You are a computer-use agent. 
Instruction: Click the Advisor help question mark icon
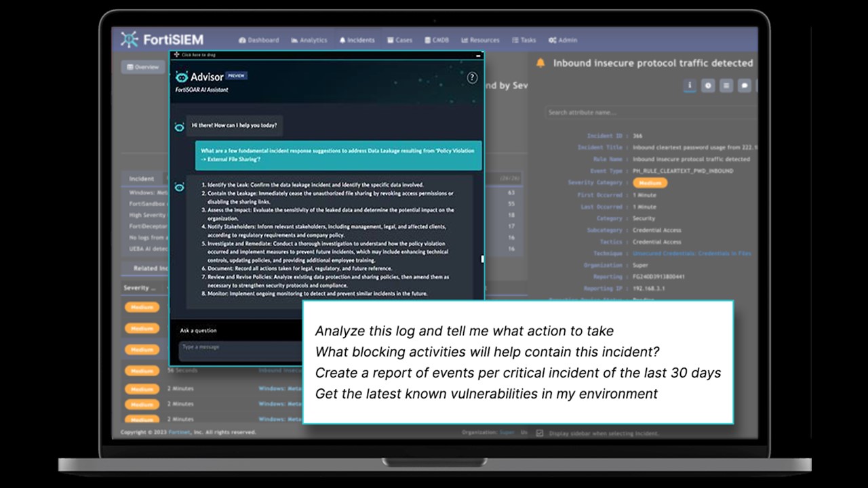coord(473,78)
